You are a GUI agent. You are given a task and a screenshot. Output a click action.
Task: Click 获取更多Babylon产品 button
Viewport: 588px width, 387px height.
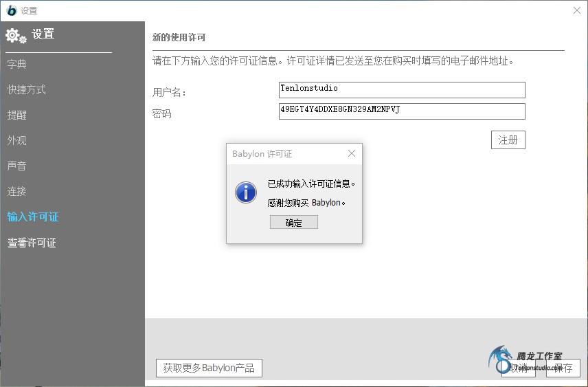209,368
